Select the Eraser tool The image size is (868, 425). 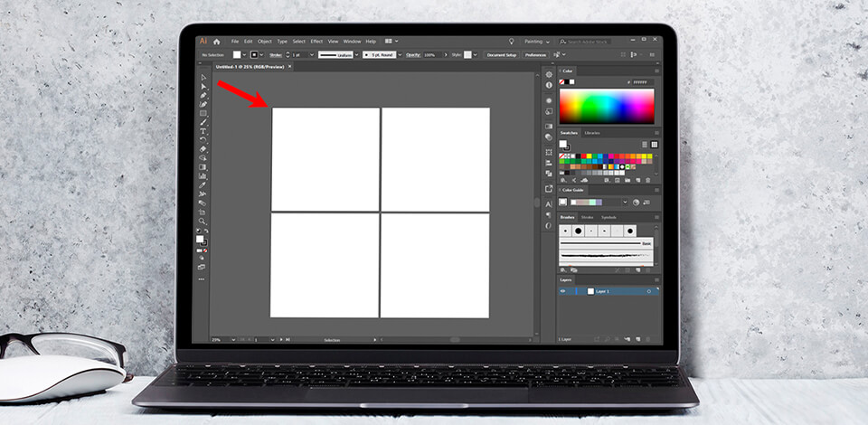203,149
